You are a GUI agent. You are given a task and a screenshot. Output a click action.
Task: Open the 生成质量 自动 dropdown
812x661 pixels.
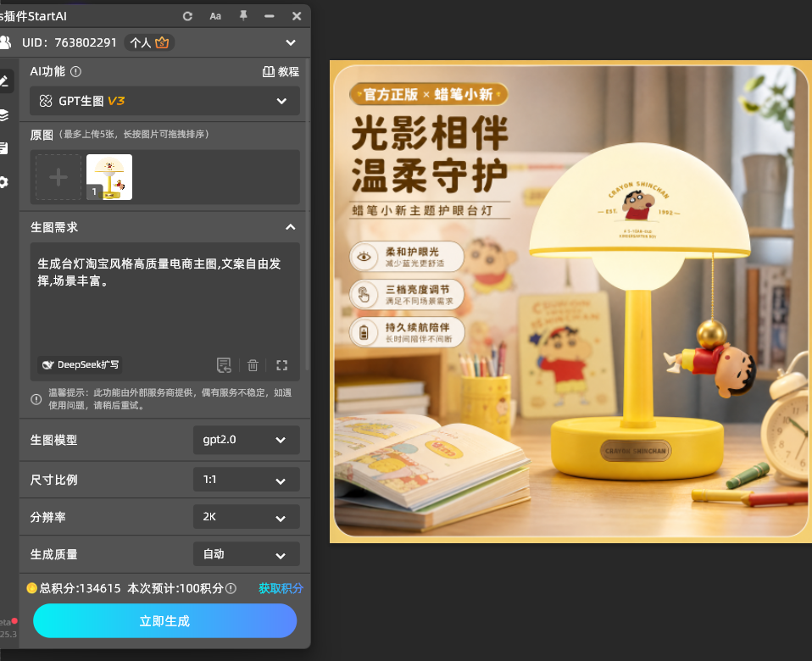[x=247, y=554]
